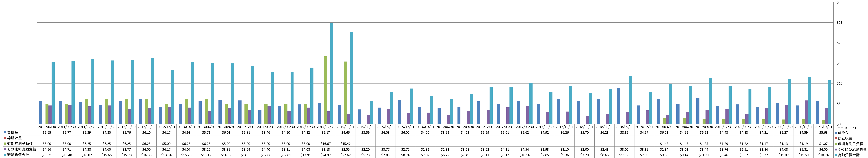Select the $3.46 買掛金 cell for 2014/03/31
This screenshot has width=868, height=158.
pos(266,133)
